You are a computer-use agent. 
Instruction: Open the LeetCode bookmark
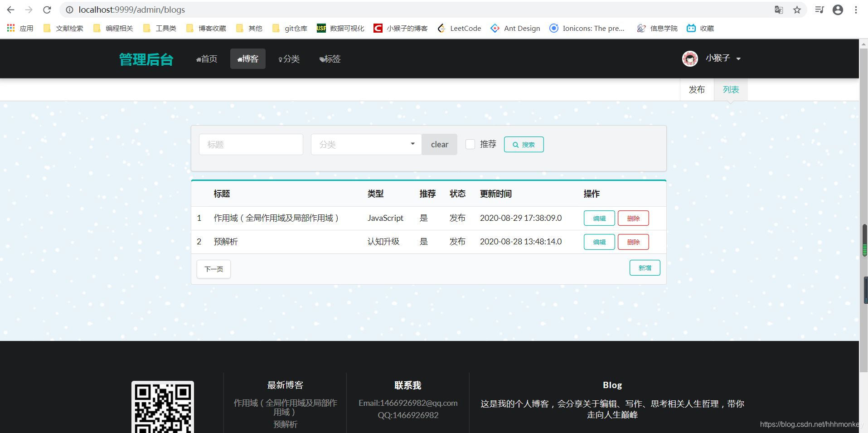point(459,28)
